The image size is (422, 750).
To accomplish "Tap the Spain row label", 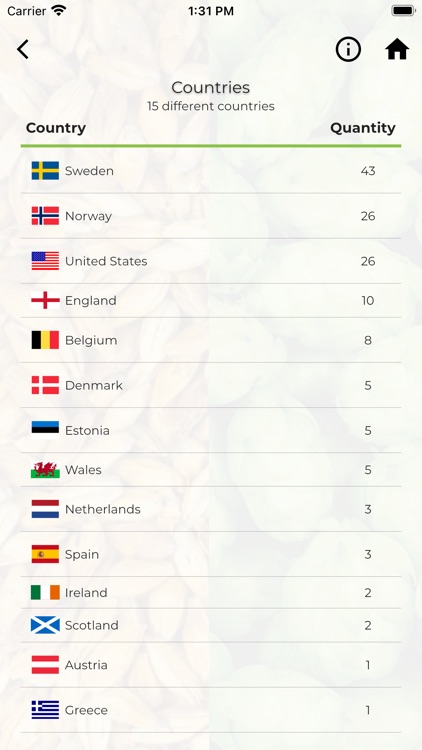I will [82, 554].
